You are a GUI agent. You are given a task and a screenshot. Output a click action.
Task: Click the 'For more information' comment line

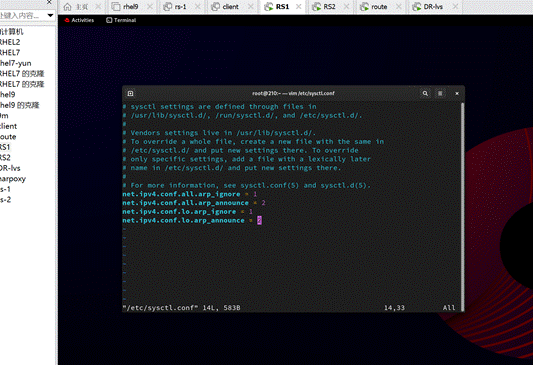tap(247, 186)
